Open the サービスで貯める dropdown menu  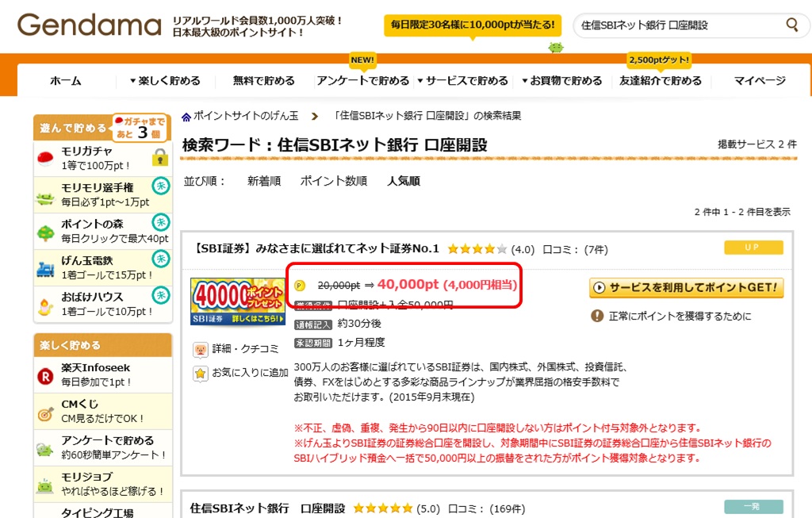pos(463,81)
